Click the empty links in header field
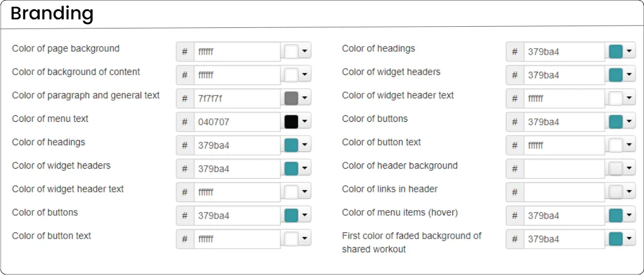Viewport: 644px width, 275px height. [x=564, y=192]
